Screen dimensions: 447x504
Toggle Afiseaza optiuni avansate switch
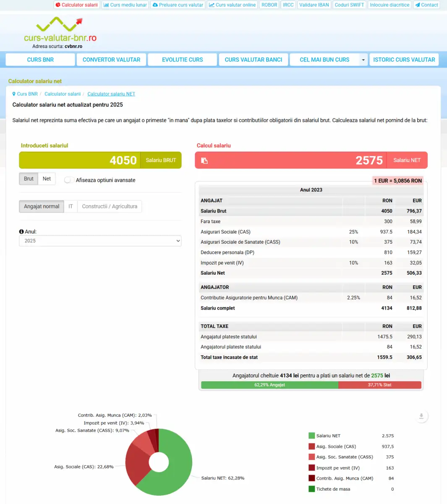[x=69, y=180]
